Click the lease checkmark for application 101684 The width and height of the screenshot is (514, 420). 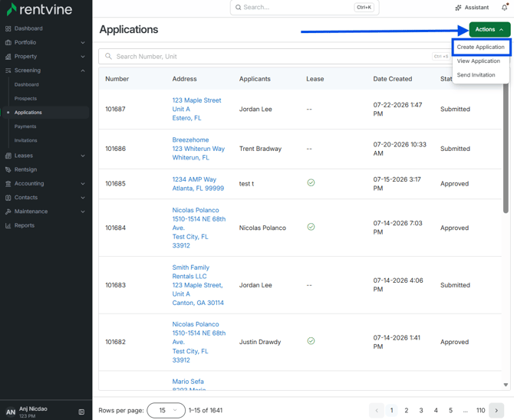pos(311,227)
